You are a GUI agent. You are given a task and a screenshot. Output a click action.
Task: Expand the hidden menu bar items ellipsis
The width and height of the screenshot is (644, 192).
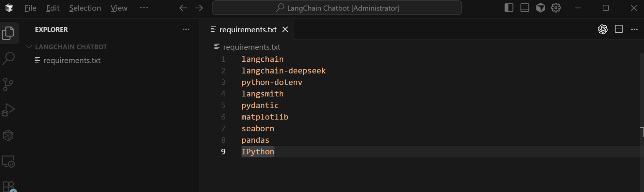(144, 8)
